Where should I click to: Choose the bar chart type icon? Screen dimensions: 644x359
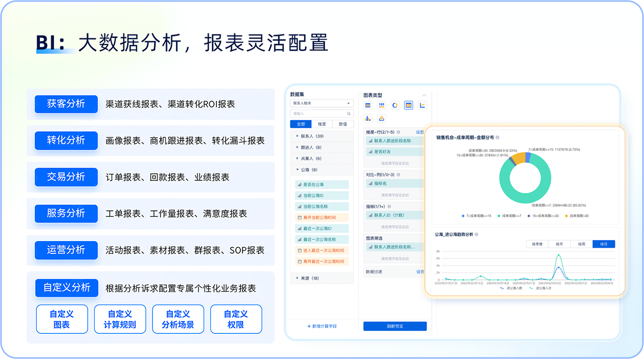368,118
